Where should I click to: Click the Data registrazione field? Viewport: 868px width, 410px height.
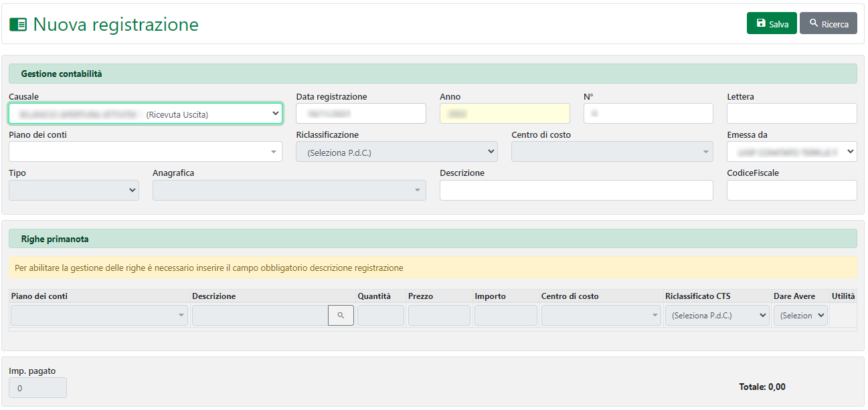click(x=361, y=114)
